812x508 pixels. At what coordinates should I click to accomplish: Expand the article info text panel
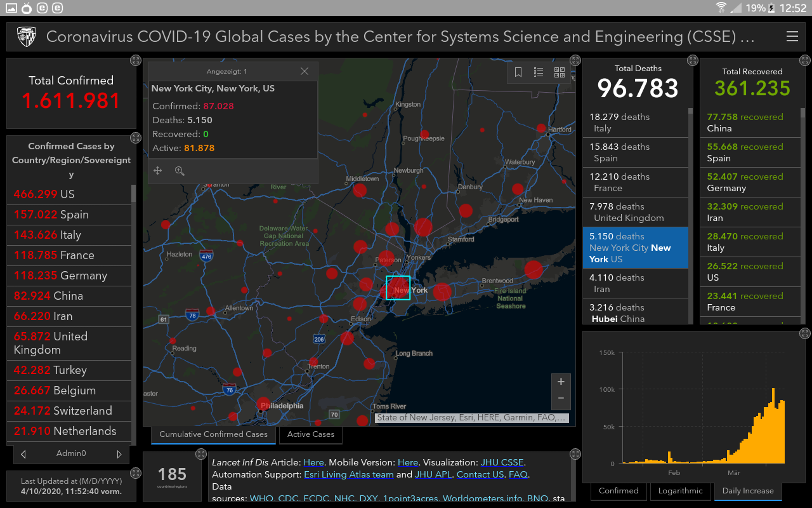575,454
